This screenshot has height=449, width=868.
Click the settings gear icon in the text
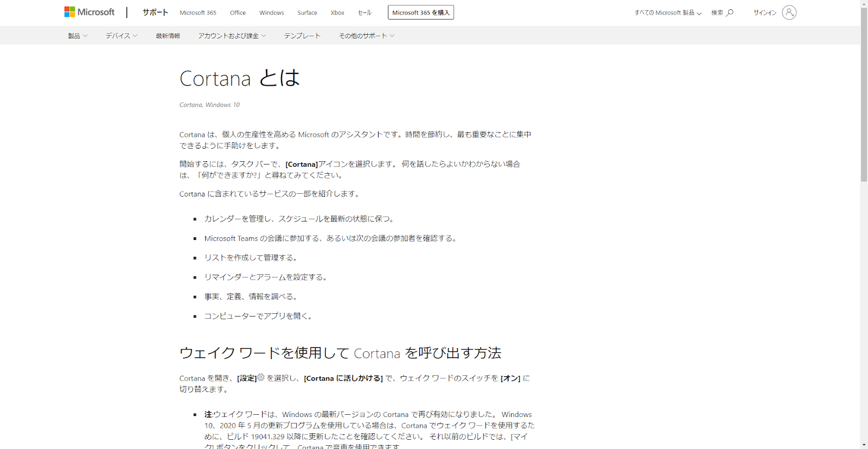261,377
